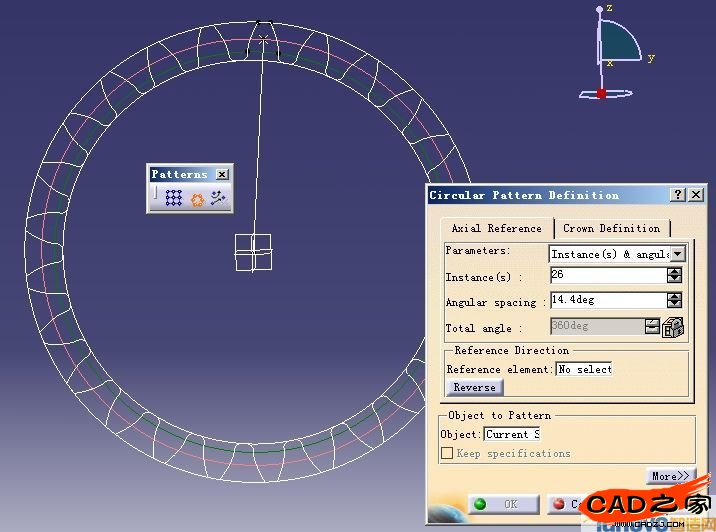This screenshot has width=716, height=532.
Task: Open the Parameters dropdown list
Action: (x=677, y=254)
